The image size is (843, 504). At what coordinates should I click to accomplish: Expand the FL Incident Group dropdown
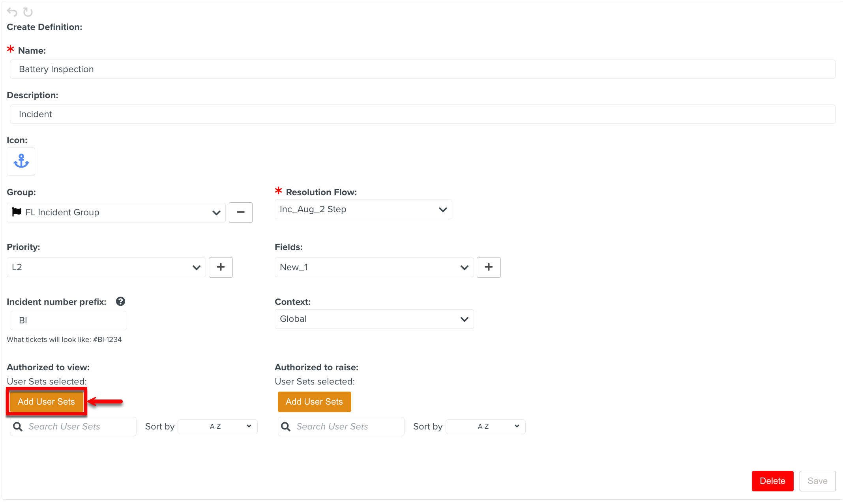(216, 212)
